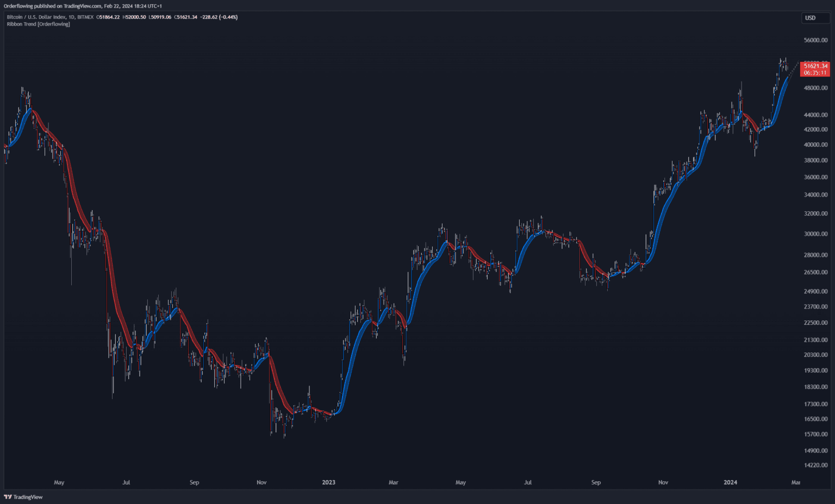This screenshot has width=835, height=504.
Task: Click the 48000.00 price axis label
Action: (815, 87)
